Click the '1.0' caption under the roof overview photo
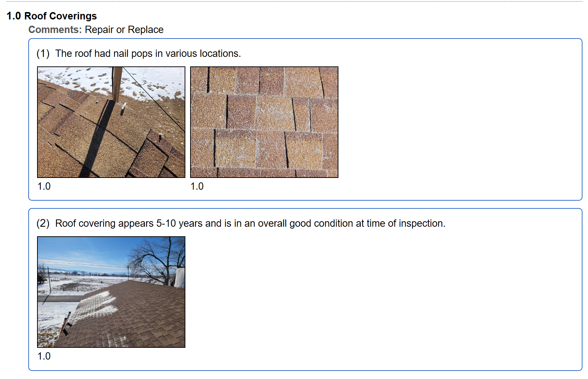 44,356
